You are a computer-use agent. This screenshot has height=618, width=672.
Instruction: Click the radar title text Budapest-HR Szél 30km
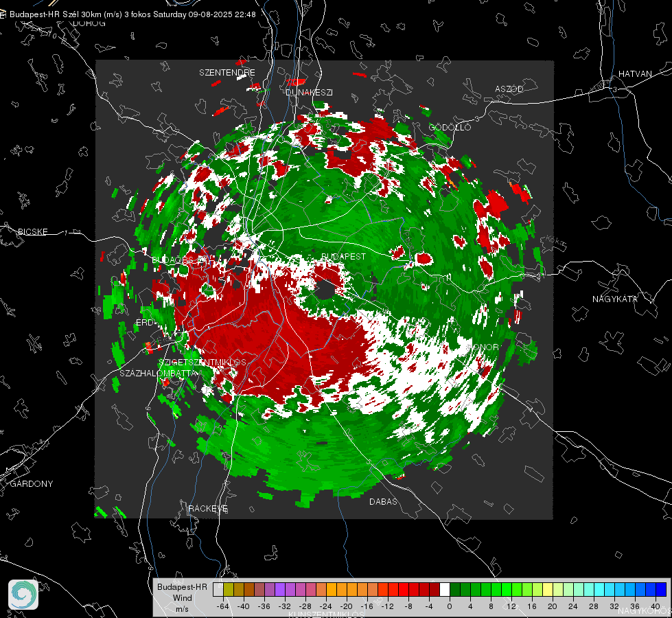[x=56, y=14]
